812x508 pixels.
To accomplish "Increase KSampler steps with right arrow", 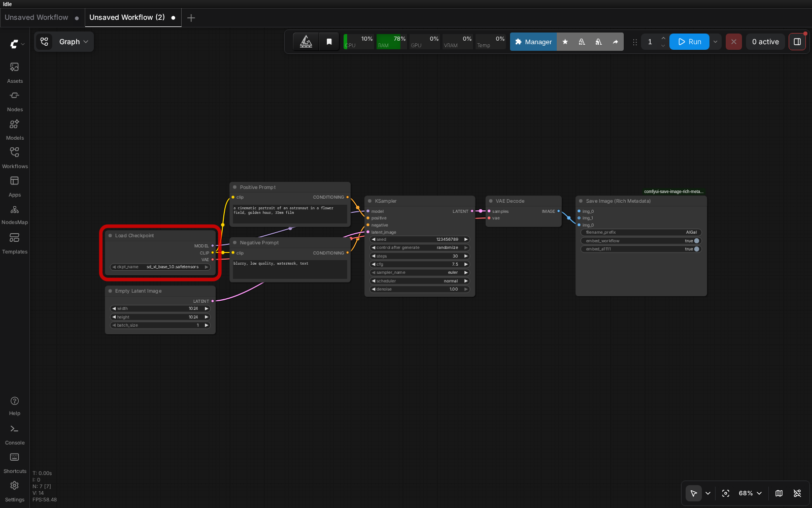I will (x=466, y=256).
